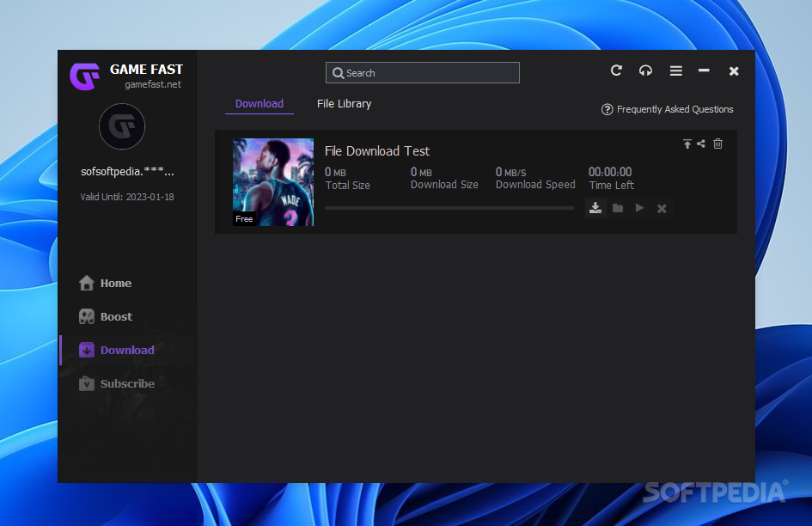Click the GAME FAST title text
The width and height of the screenshot is (812, 526).
click(x=146, y=70)
